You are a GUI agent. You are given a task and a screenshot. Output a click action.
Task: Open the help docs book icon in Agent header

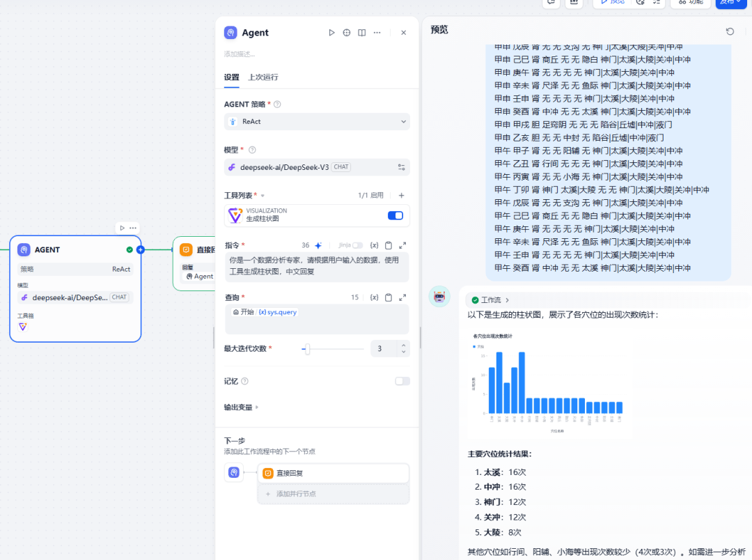[362, 33]
